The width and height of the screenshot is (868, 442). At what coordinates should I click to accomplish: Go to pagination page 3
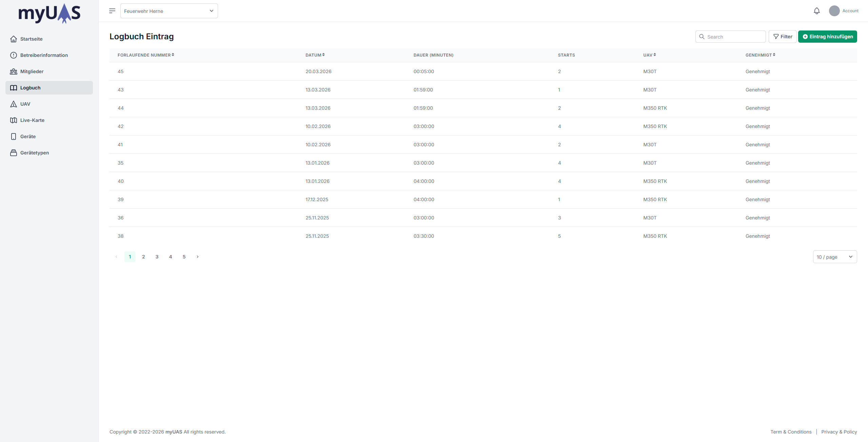tap(157, 257)
